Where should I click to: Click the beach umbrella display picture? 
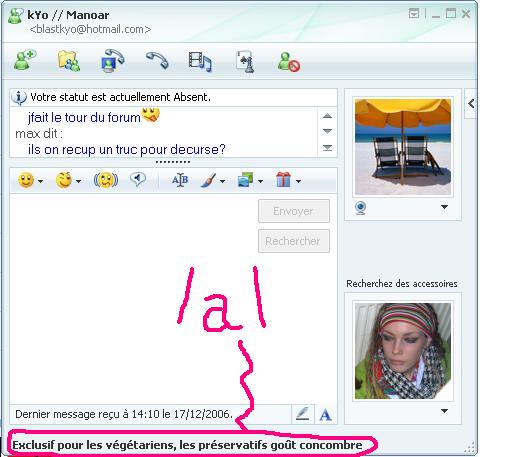(403, 147)
